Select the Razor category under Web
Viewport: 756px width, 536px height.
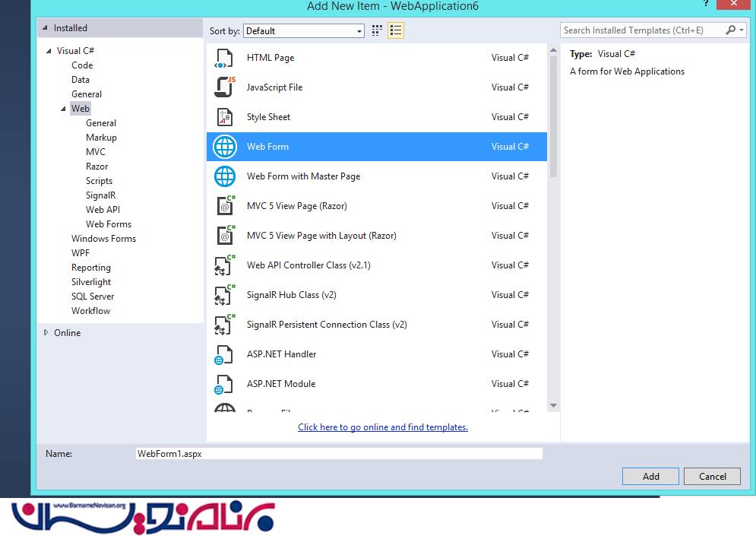tap(96, 167)
